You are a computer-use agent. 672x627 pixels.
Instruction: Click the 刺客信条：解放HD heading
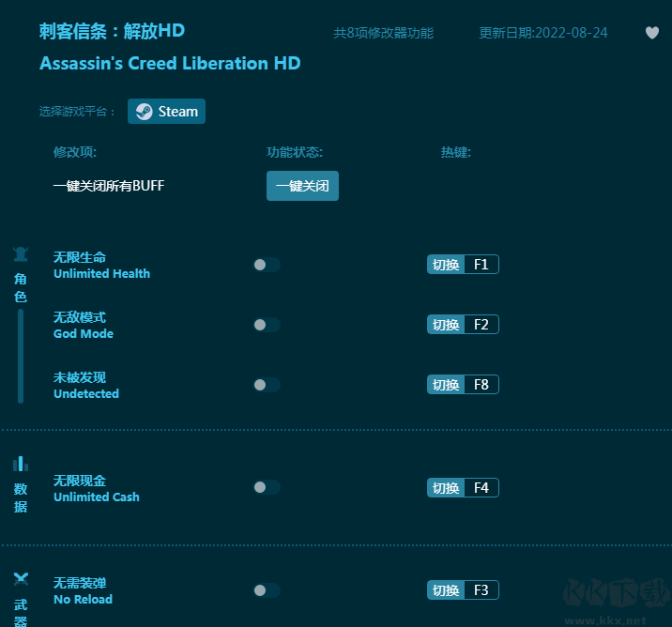pyautogui.click(x=112, y=31)
